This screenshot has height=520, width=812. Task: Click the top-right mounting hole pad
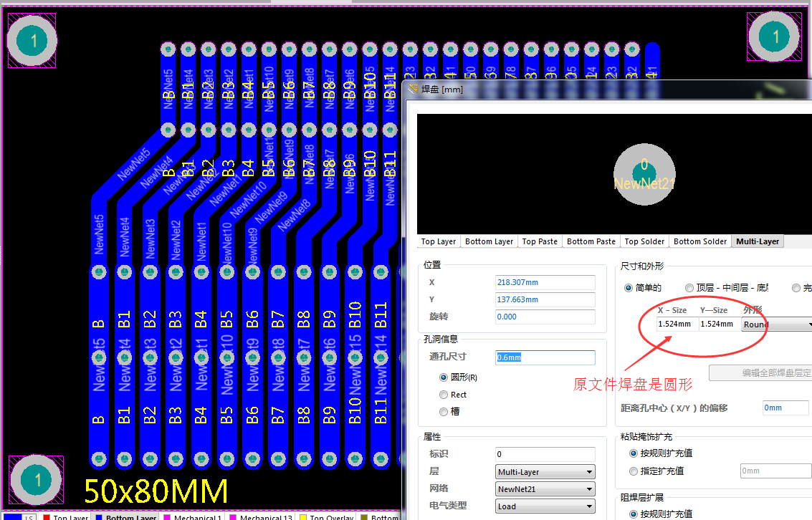coord(773,37)
